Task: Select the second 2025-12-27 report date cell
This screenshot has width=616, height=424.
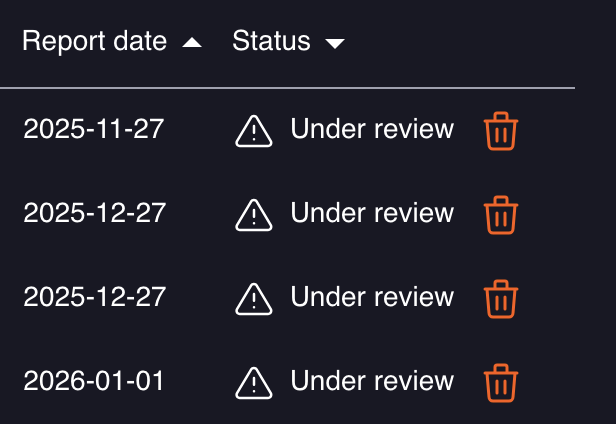Action: coord(94,297)
